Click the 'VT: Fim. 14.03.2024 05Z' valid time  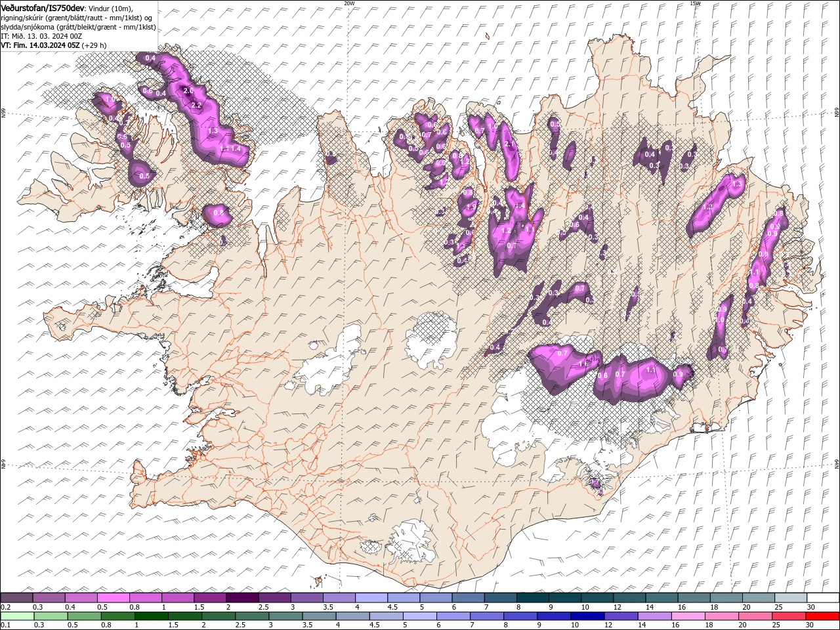pyautogui.click(x=41, y=45)
